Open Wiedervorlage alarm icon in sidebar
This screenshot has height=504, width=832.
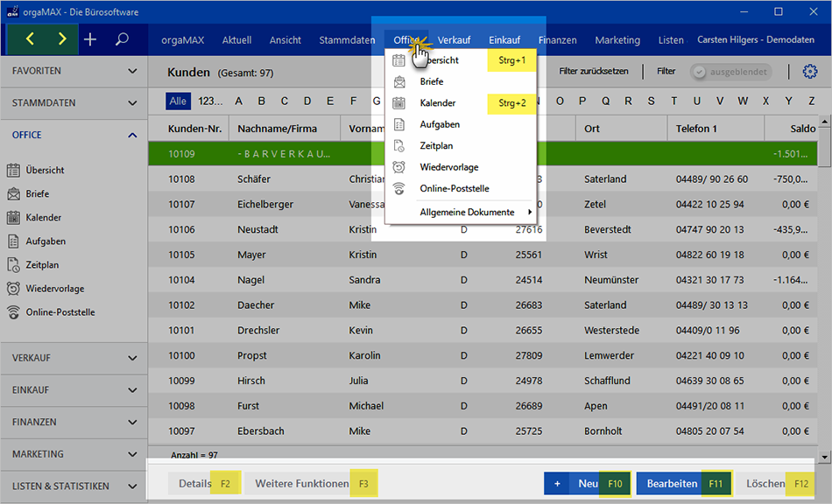point(13,288)
